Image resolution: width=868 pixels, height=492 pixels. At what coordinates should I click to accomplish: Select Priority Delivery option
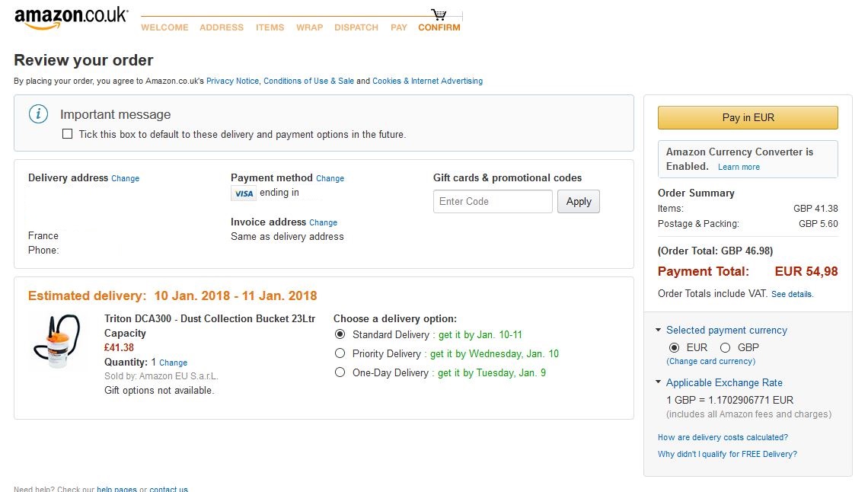[340, 353]
